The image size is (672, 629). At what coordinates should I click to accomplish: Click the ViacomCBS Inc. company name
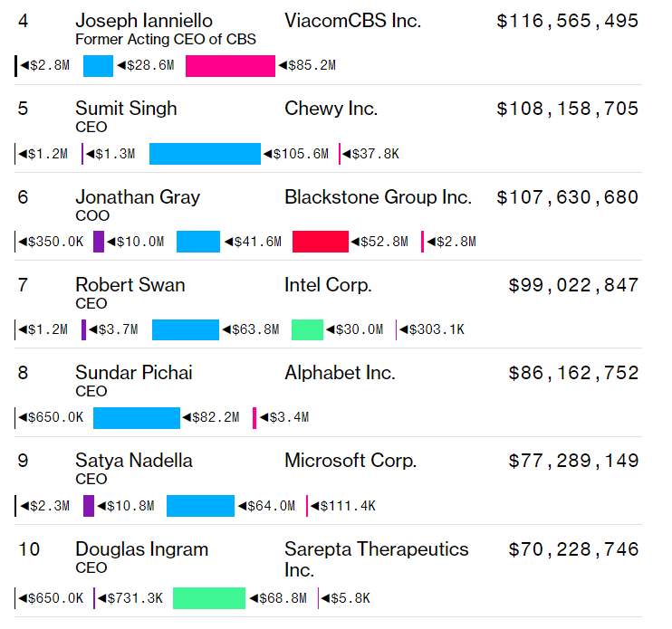352,21
